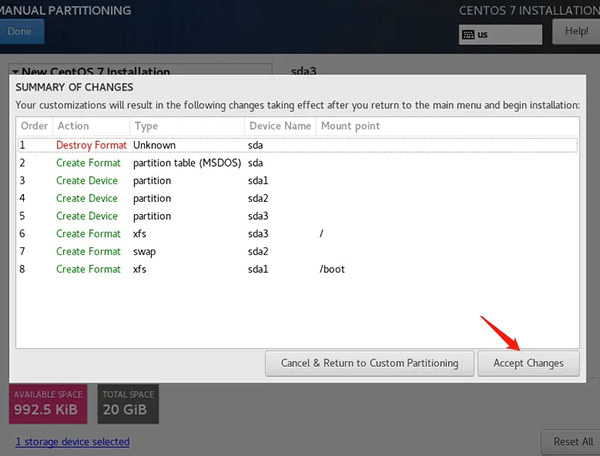Click Cancel & Return to Custom Partitioning
600x456 pixels.
[x=369, y=363]
